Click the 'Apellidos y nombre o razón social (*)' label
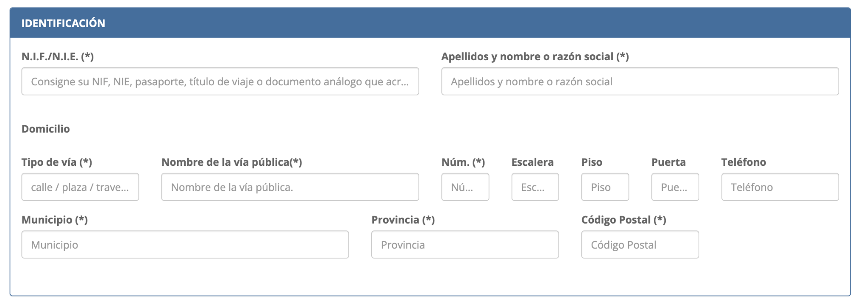This screenshot has height=305, width=868. tap(535, 57)
